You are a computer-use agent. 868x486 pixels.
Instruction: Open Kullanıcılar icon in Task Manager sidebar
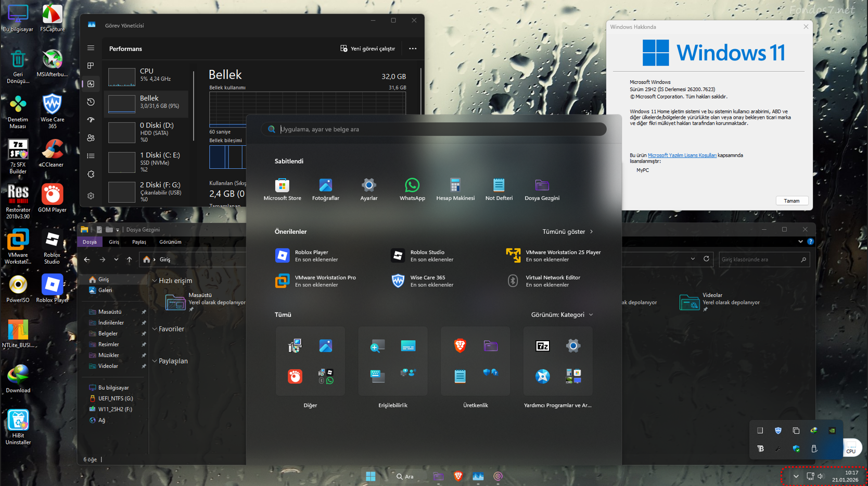coord(91,138)
